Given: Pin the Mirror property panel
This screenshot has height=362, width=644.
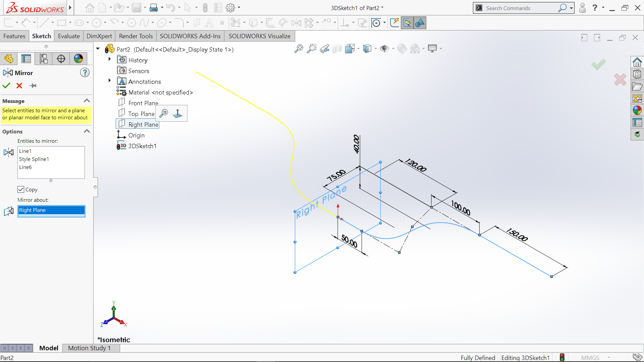Looking at the screenshot, I should pyautogui.click(x=33, y=86).
